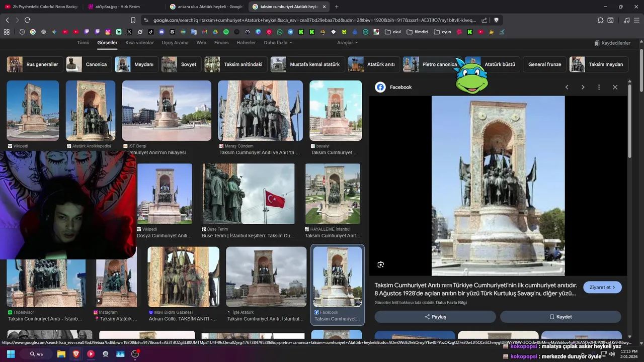Screen dimensions: 644x362
Task: Open the Buse Terim flag image result
Action: [x=249, y=194]
